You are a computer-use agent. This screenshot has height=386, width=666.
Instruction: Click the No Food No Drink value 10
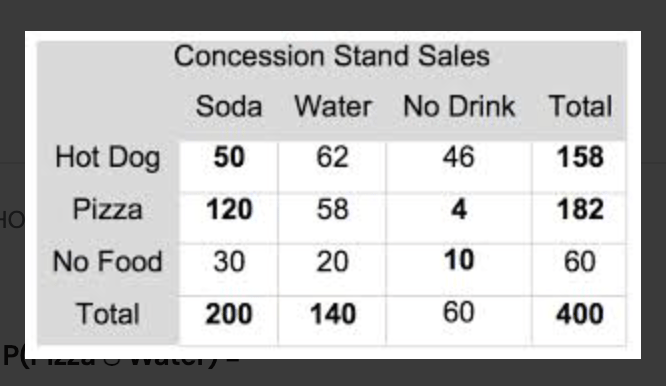coord(459,260)
